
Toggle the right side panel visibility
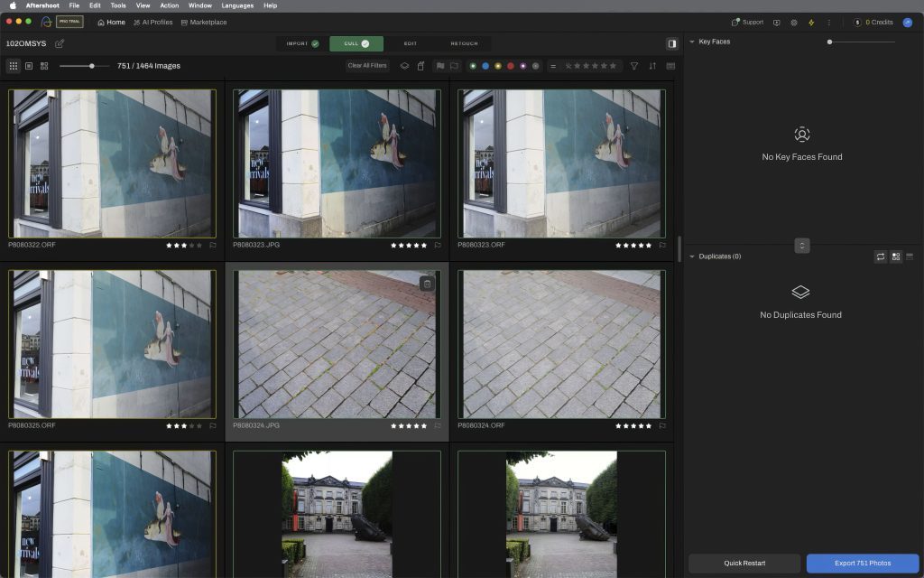point(671,43)
